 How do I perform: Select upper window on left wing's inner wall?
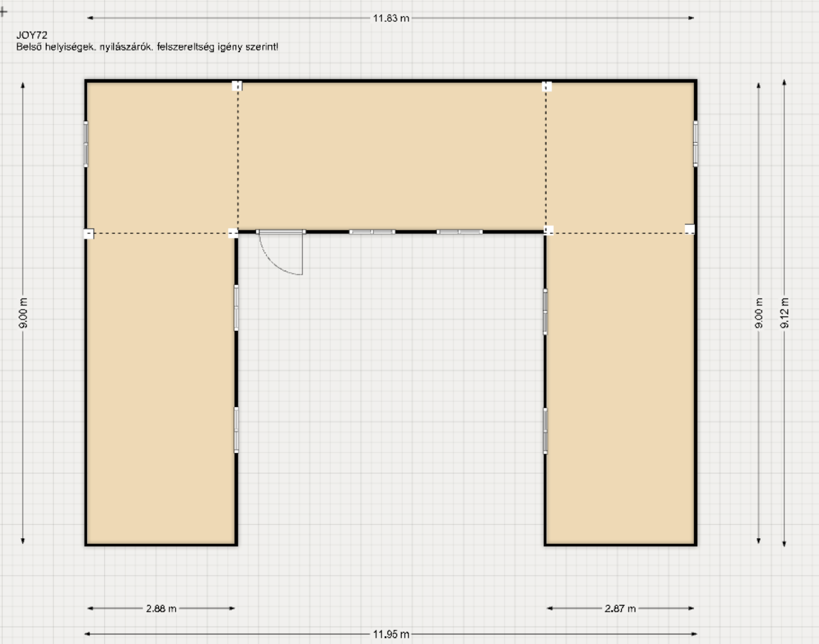(x=236, y=308)
